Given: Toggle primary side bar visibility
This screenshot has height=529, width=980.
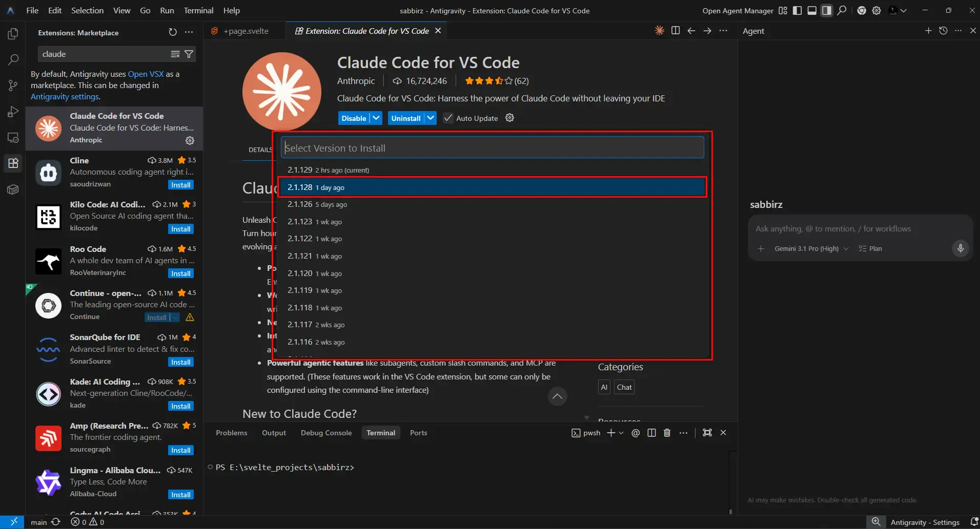Looking at the screenshot, I should [797, 10].
